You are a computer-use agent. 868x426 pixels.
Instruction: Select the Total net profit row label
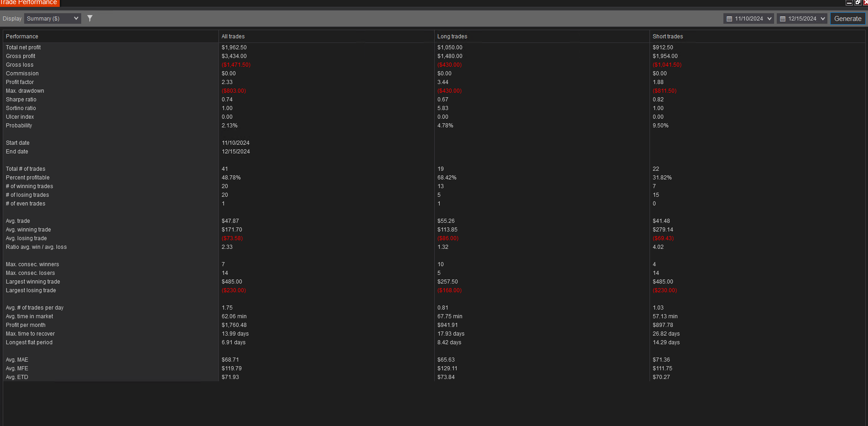pos(23,47)
